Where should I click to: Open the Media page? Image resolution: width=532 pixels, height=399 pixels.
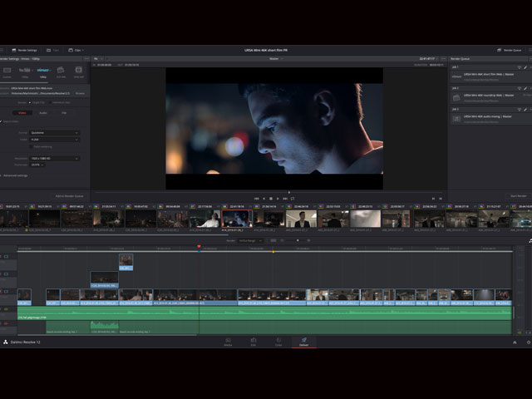point(228,342)
